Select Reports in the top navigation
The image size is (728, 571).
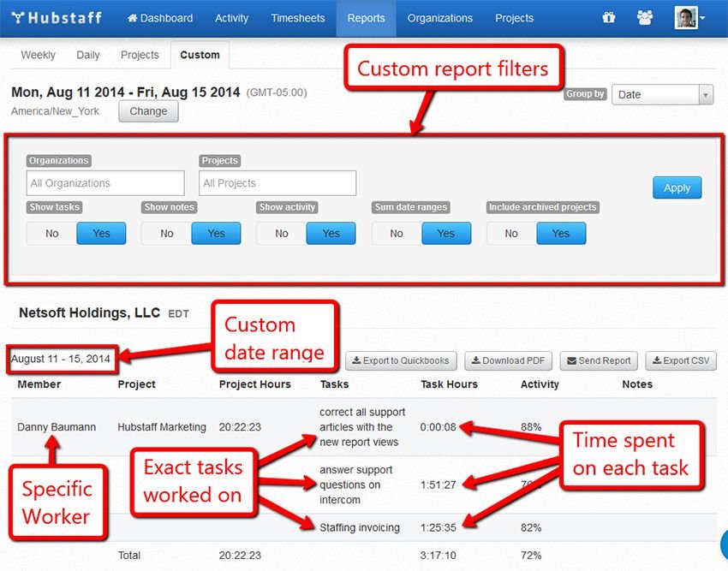(367, 18)
